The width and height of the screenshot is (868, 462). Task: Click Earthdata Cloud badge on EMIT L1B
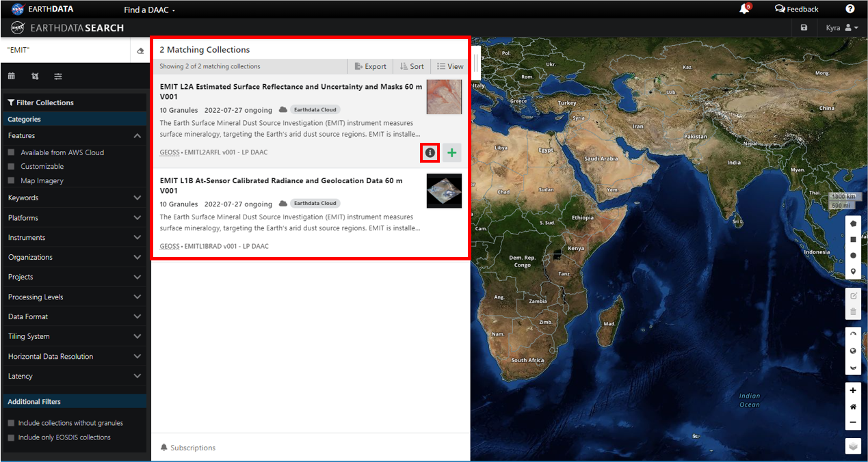pos(315,203)
